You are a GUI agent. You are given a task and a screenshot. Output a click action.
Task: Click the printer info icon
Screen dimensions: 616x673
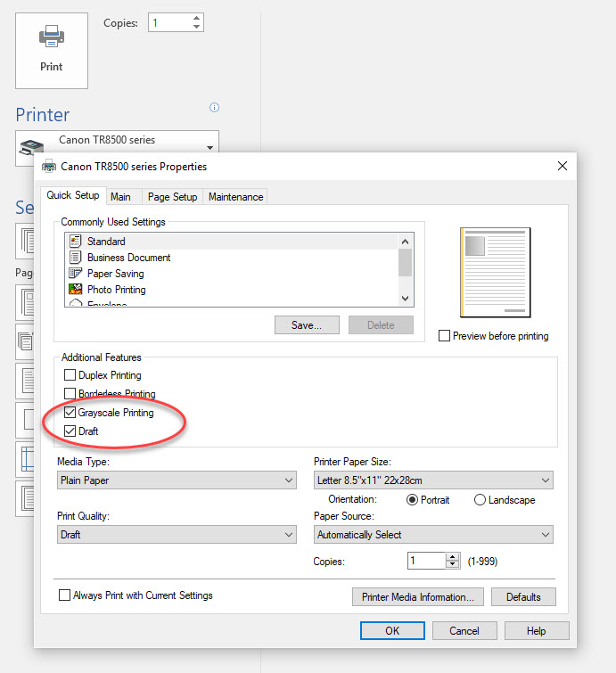click(214, 108)
